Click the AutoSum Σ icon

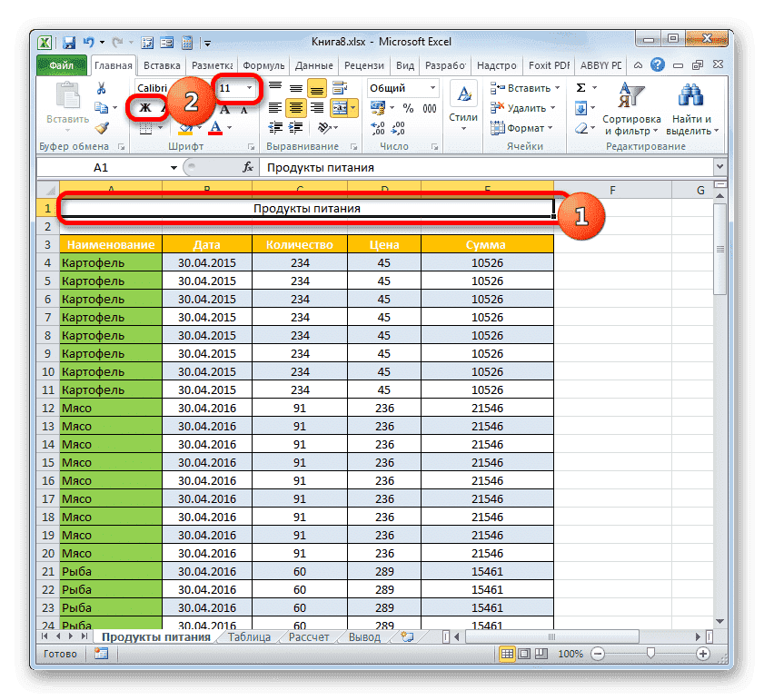pos(580,88)
